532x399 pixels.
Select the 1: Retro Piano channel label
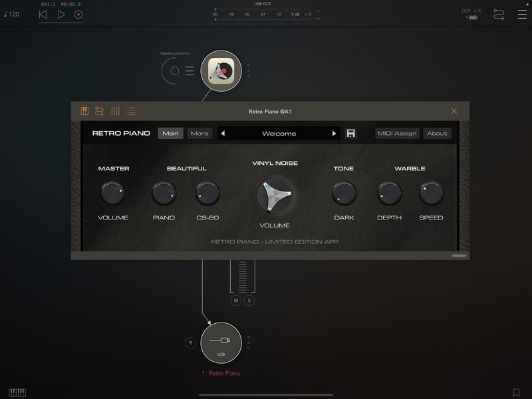click(x=221, y=373)
